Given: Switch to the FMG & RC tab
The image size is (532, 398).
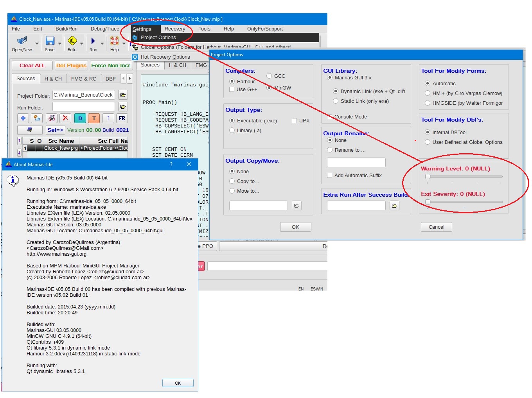Looking at the screenshot, I should (x=84, y=79).
